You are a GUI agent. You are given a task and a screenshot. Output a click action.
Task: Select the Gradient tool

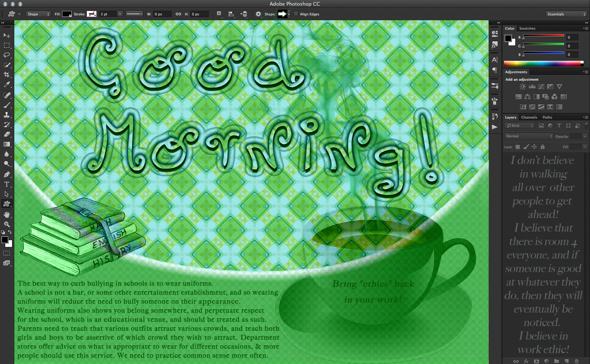(x=7, y=144)
